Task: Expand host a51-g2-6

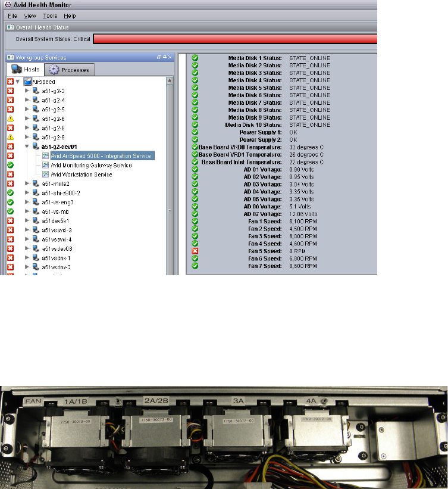Action: (x=27, y=119)
